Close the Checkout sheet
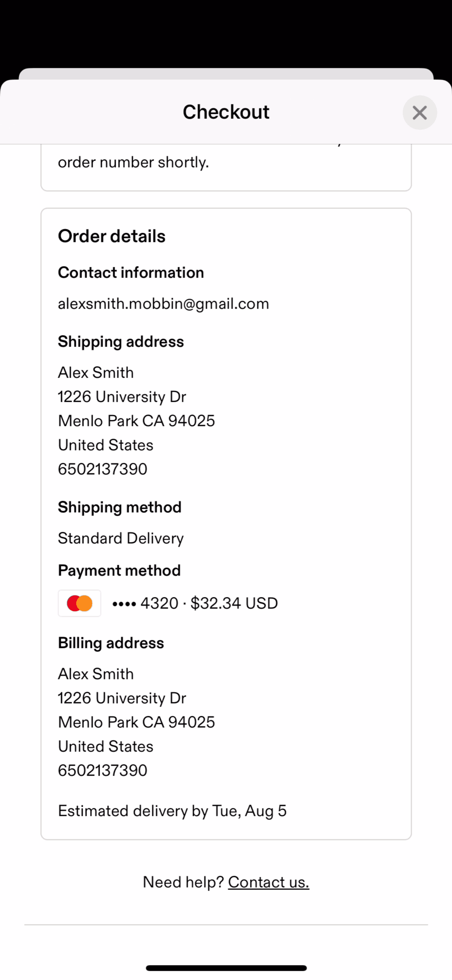Viewport: 452px width, 980px height. [x=419, y=112]
